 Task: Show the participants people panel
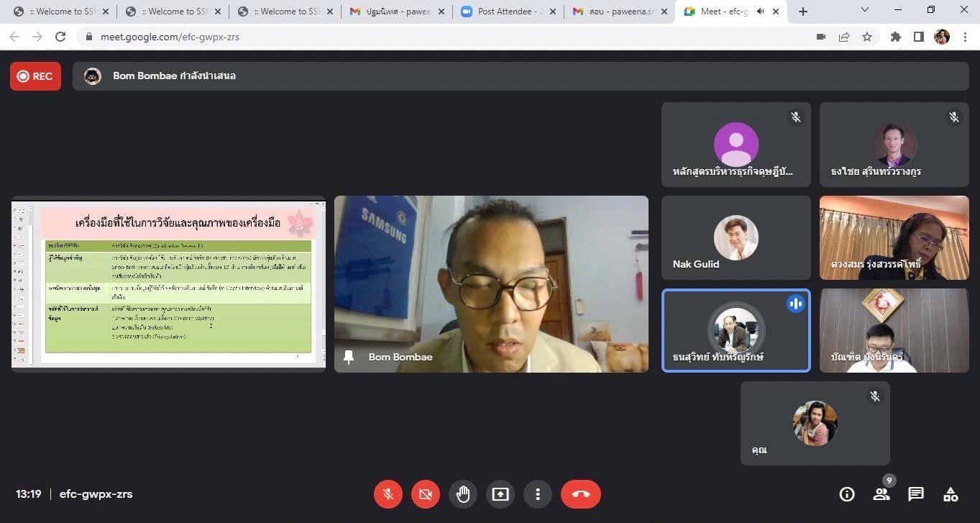click(x=881, y=494)
